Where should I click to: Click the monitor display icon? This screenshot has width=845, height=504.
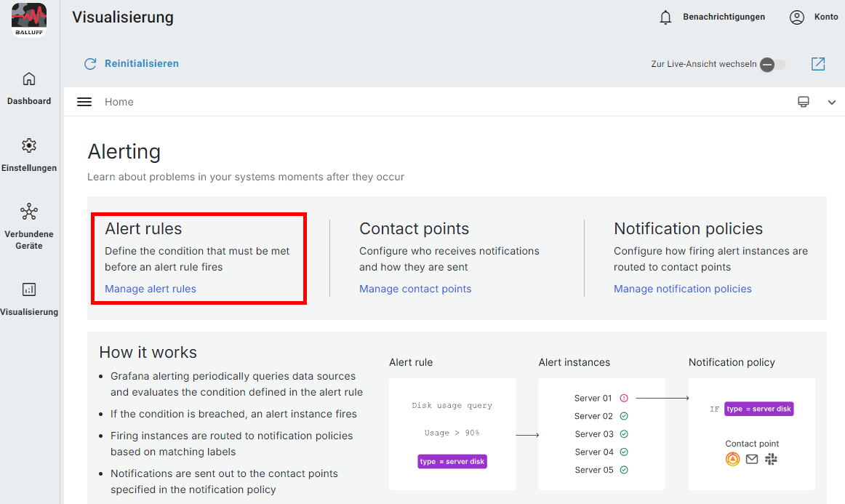click(x=804, y=102)
